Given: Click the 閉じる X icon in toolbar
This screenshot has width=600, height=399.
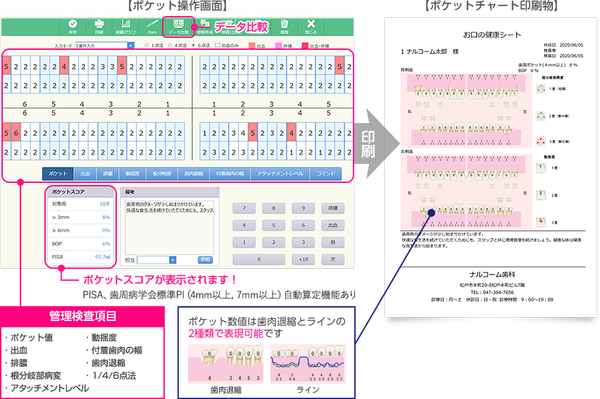Looking at the screenshot, I should tap(311, 24).
